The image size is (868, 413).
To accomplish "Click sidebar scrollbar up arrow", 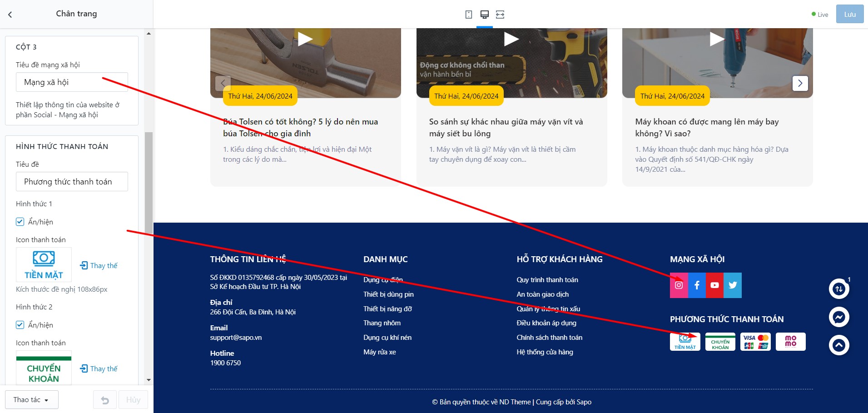I will pyautogui.click(x=149, y=34).
